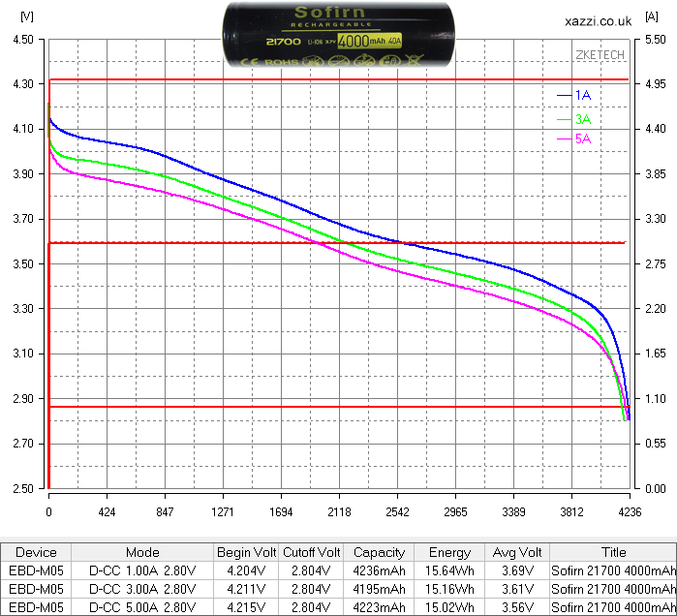677x616 pixels.
Task: Click the Sofirn 21700 battery image
Action: [339, 35]
